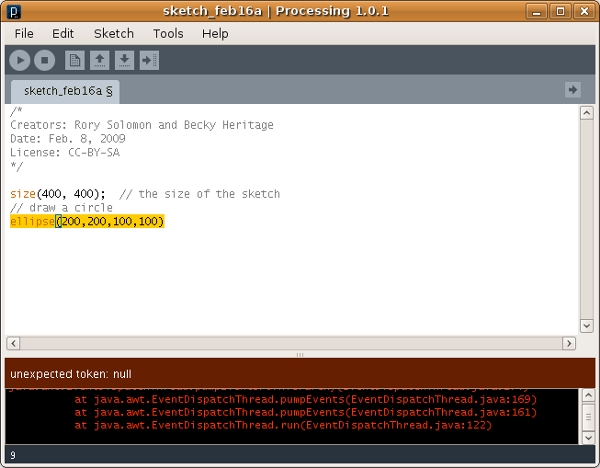Image resolution: width=600 pixels, height=468 pixels.
Task: Expand the Sketch menu
Action: (x=113, y=33)
